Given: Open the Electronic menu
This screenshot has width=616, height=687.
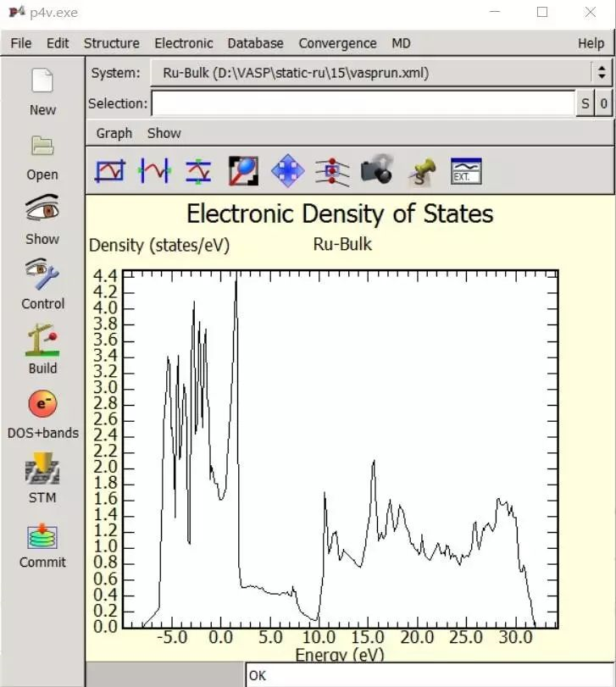Looking at the screenshot, I should tap(183, 43).
